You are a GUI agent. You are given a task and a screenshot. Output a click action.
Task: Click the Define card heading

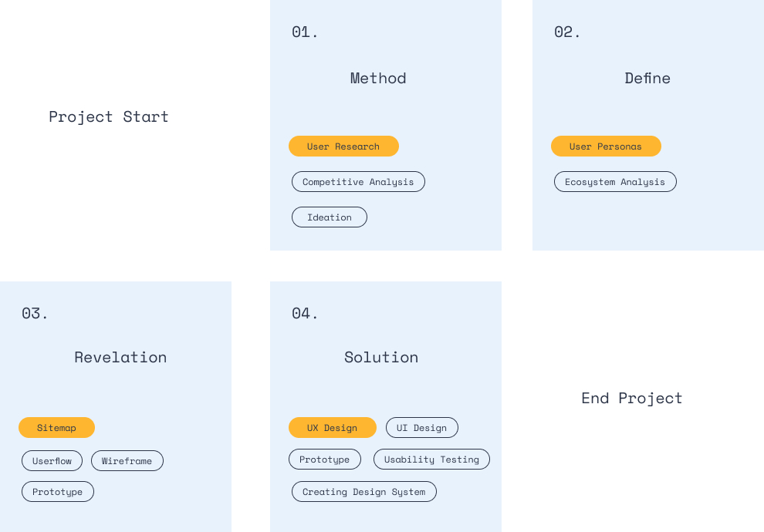647,78
